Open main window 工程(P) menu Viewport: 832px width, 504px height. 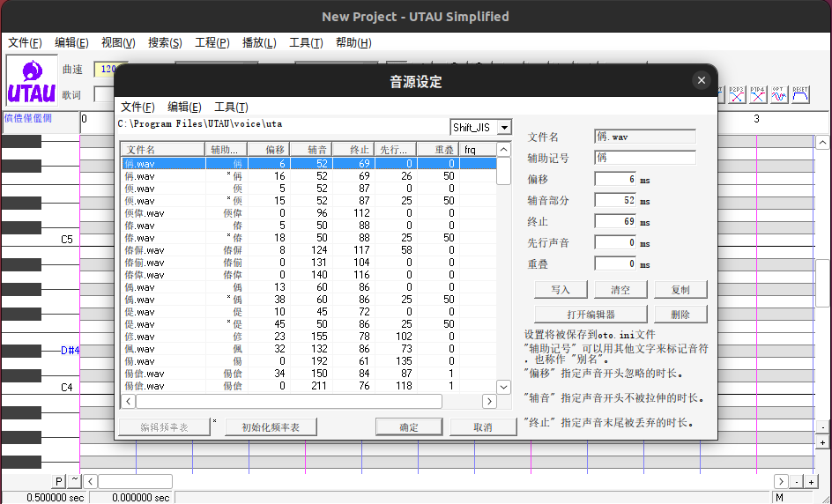coord(212,42)
